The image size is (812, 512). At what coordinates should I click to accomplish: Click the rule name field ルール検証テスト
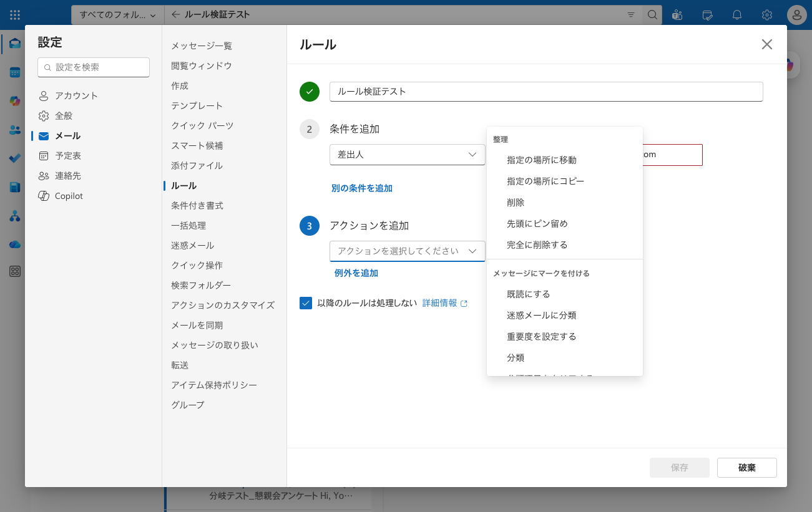(x=546, y=92)
